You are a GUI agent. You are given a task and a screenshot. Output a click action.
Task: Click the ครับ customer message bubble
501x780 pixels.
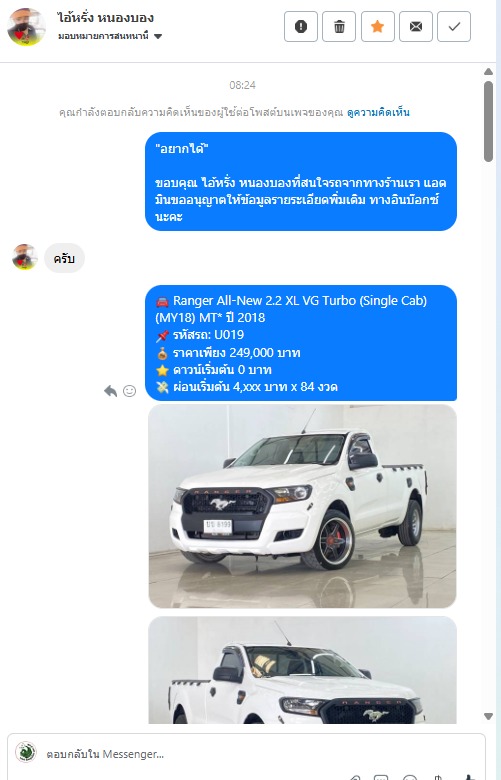tap(64, 258)
